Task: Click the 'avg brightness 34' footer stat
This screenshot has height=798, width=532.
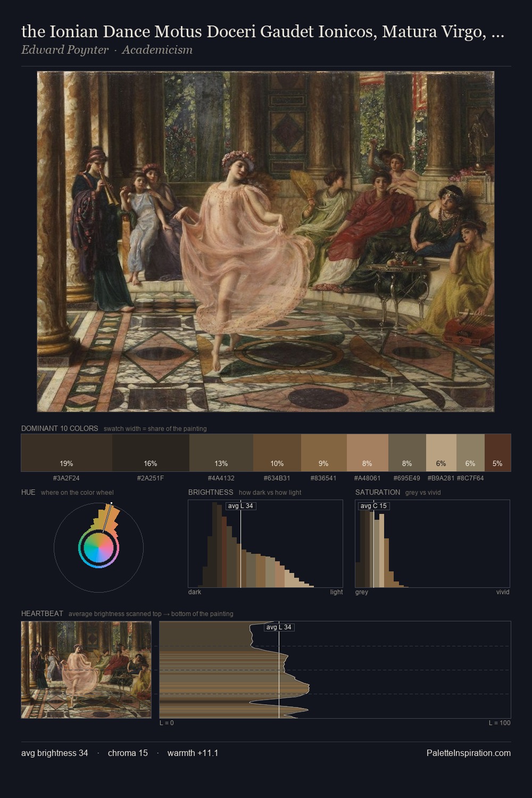Action: [55, 753]
